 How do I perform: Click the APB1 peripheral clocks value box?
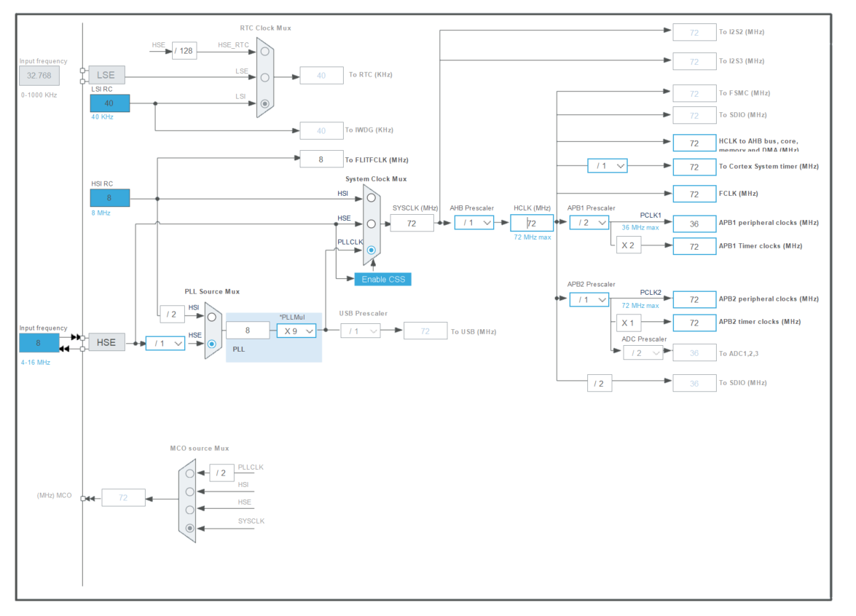tap(694, 224)
